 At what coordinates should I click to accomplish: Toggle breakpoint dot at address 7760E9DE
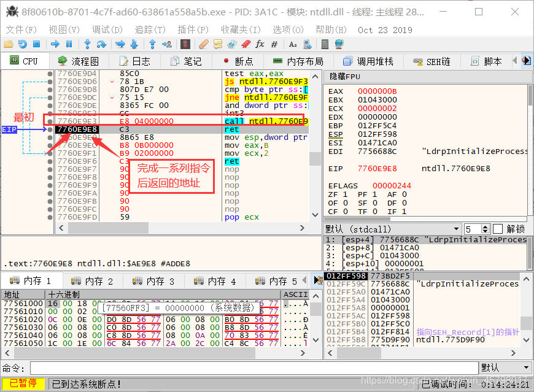click(50, 106)
